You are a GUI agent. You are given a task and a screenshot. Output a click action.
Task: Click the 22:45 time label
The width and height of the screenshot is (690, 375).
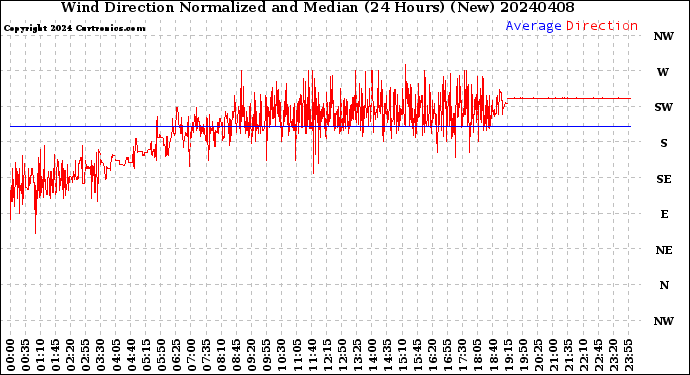tap(599, 355)
